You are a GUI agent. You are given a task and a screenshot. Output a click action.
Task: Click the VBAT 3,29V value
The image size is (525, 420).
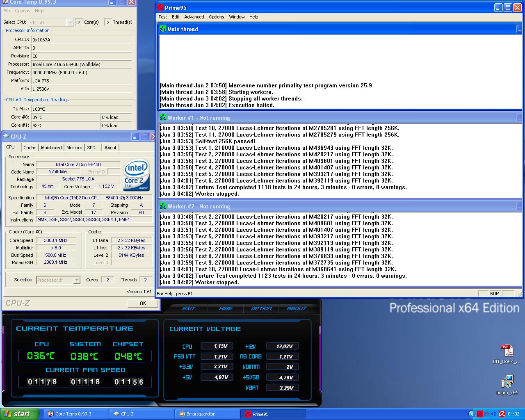click(x=283, y=388)
